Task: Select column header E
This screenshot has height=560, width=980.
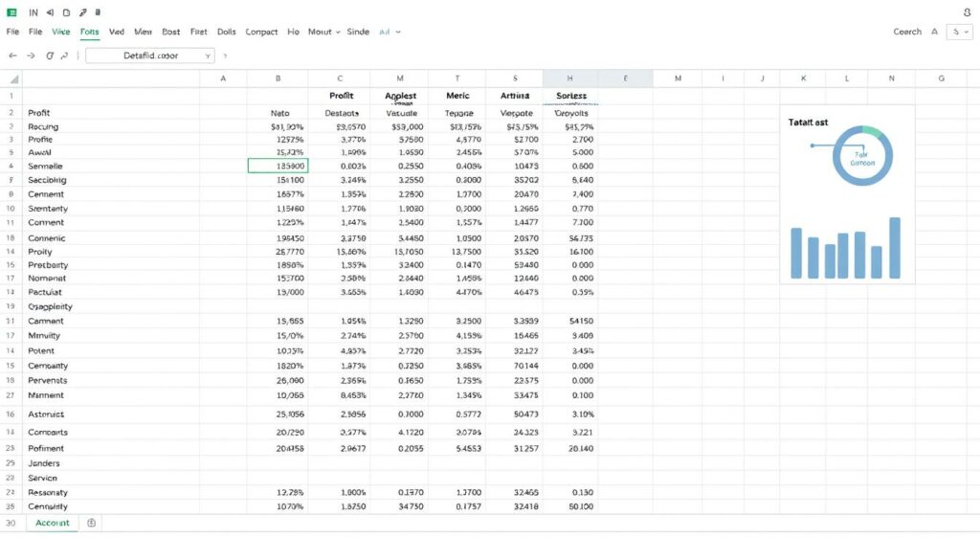Action: click(626, 78)
